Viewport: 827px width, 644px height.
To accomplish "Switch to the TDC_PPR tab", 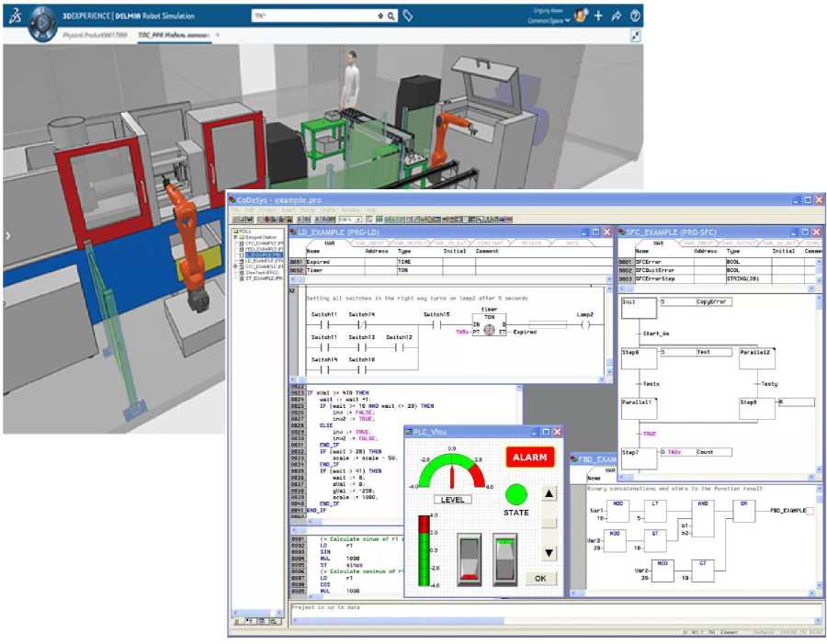I will tap(174, 35).
